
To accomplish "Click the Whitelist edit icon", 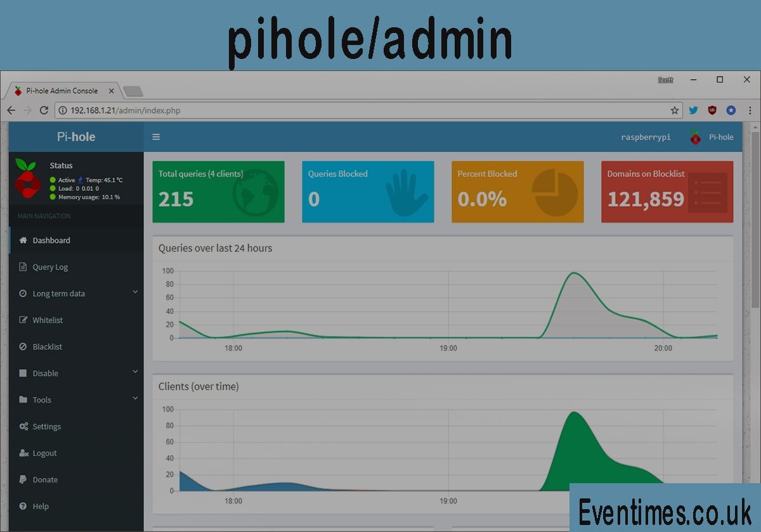I will coord(23,320).
